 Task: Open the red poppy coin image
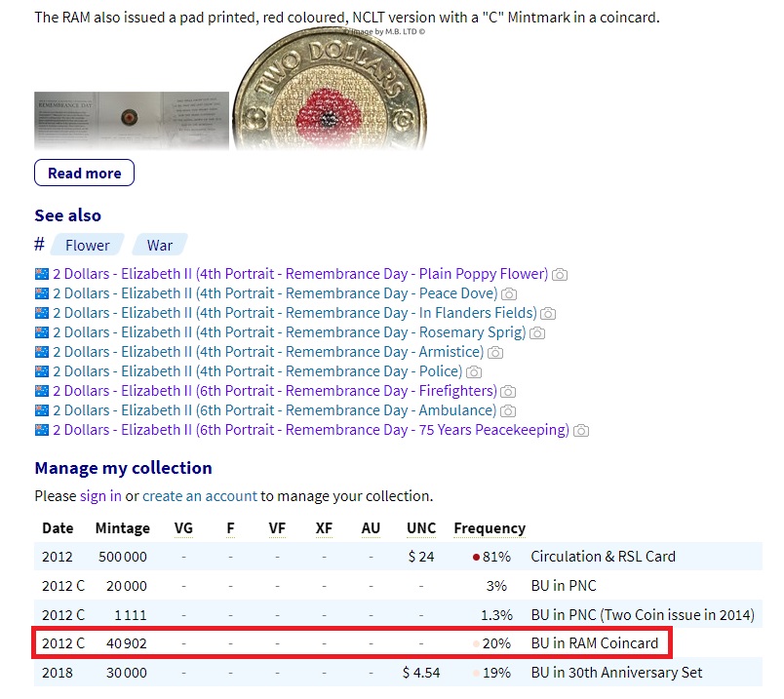[x=330, y=89]
